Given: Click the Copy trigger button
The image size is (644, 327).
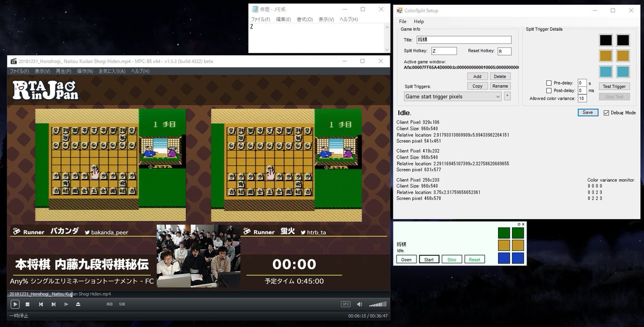Looking at the screenshot, I should (x=477, y=86).
